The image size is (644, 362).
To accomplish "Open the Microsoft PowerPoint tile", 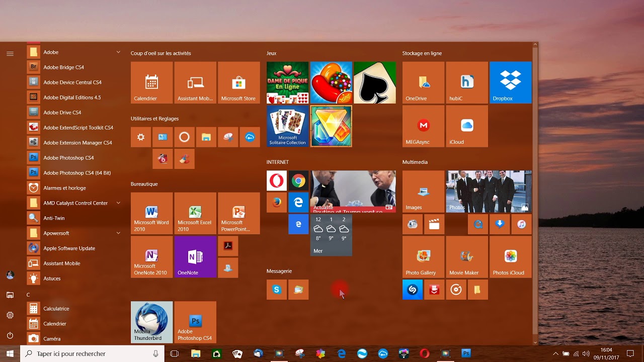I will point(238,213).
